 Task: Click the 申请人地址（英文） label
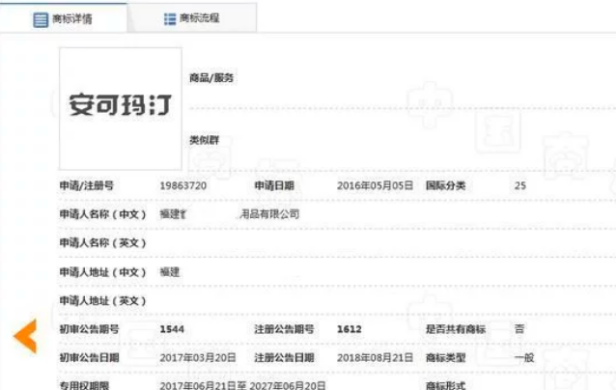coord(103,301)
